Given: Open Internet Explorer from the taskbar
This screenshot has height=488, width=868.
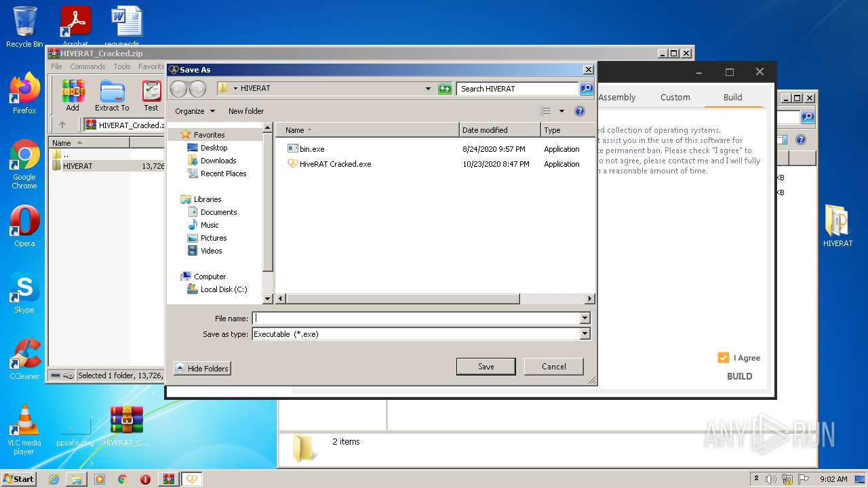Looking at the screenshot, I should [x=54, y=479].
